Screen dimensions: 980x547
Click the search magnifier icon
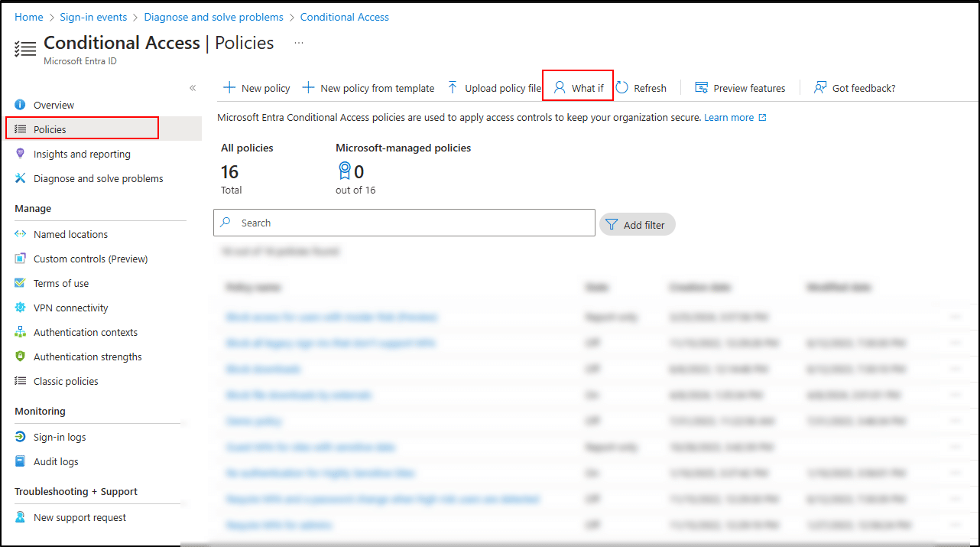click(226, 223)
